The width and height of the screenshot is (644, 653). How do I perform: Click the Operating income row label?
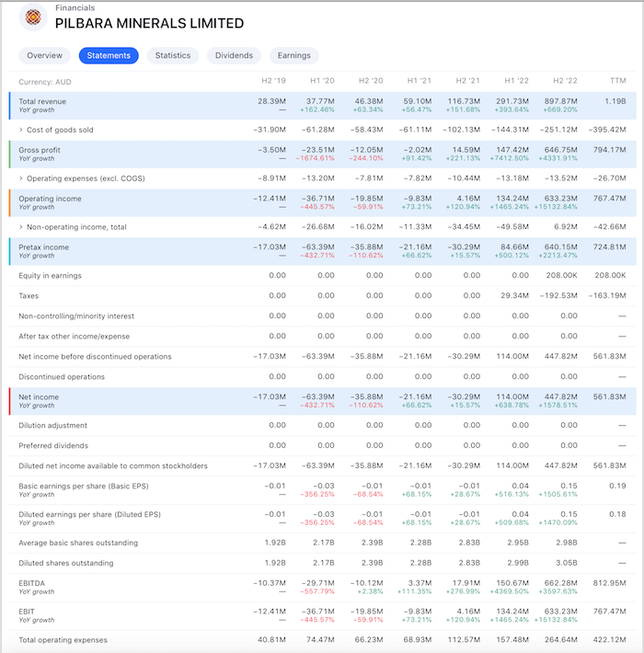(x=50, y=199)
